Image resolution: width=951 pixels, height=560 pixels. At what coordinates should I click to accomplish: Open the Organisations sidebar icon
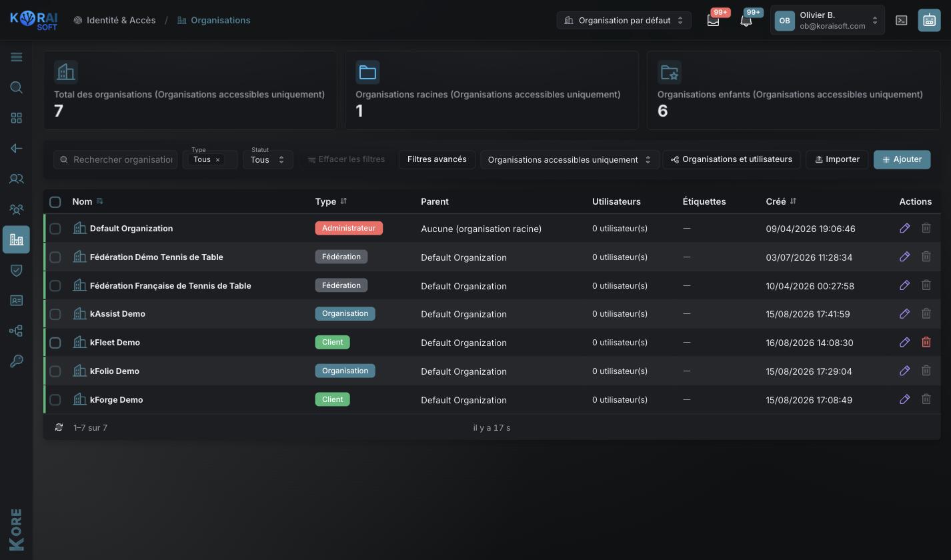pos(17,240)
